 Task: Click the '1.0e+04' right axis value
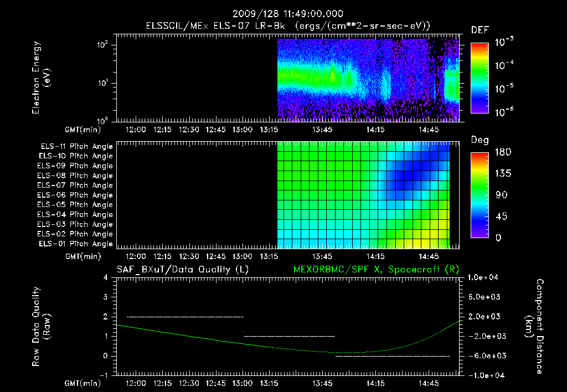point(483,277)
